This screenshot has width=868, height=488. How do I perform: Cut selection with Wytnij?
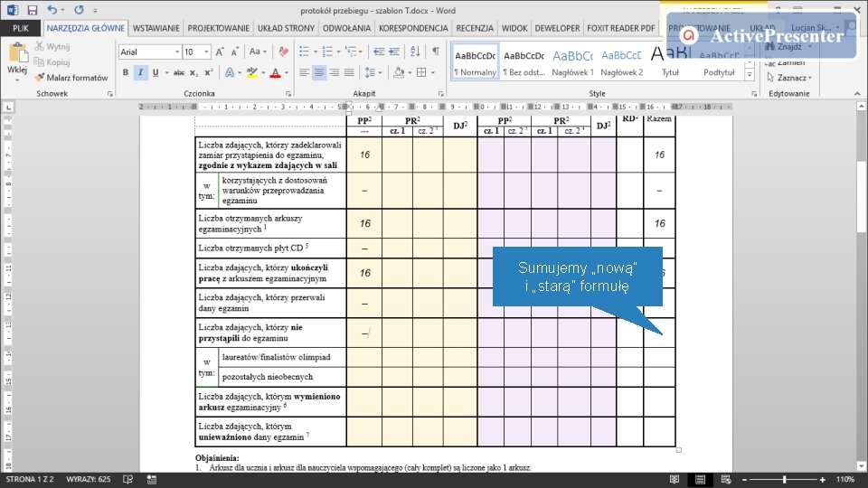click(x=52, y=46)
